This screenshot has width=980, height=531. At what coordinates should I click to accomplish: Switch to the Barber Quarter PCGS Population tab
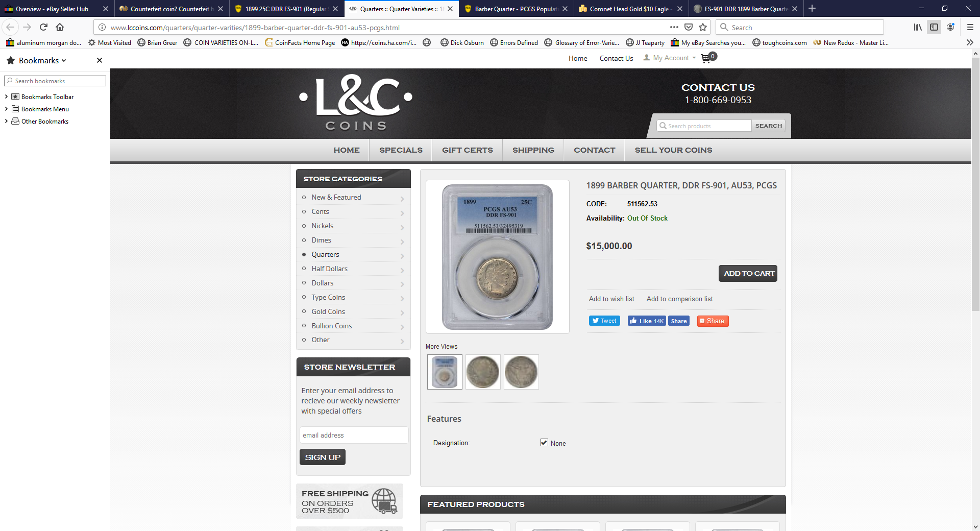516,9
